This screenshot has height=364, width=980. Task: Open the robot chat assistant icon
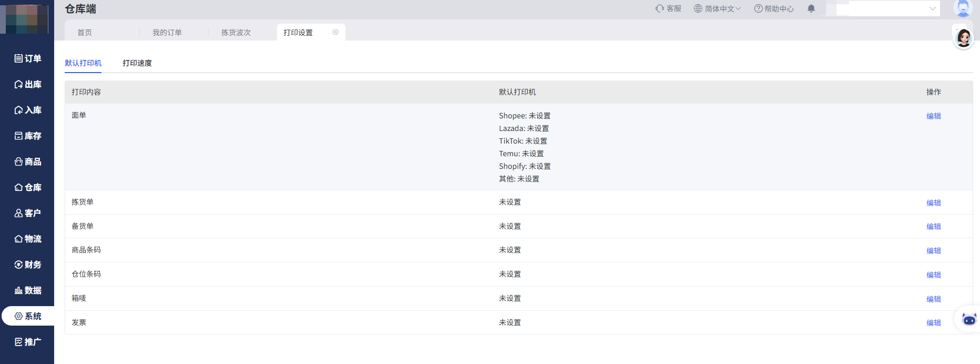coord(968,319)
